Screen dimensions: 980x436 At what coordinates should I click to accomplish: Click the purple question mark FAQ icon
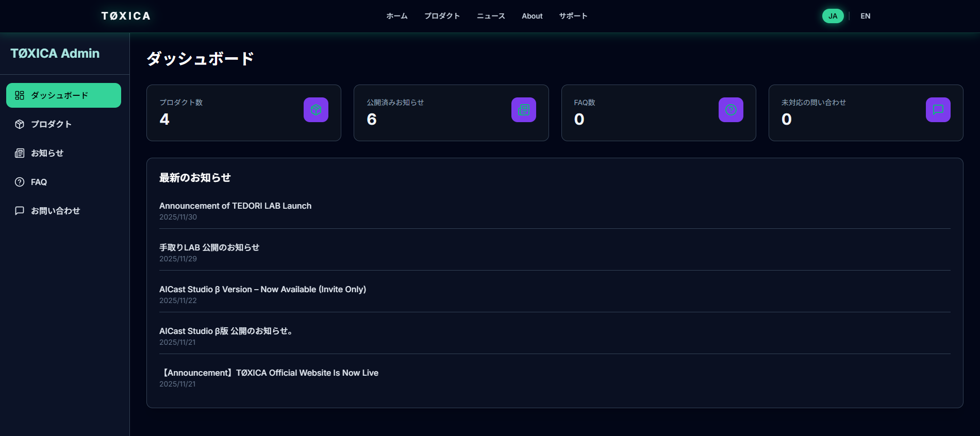(x=730, y=110)
